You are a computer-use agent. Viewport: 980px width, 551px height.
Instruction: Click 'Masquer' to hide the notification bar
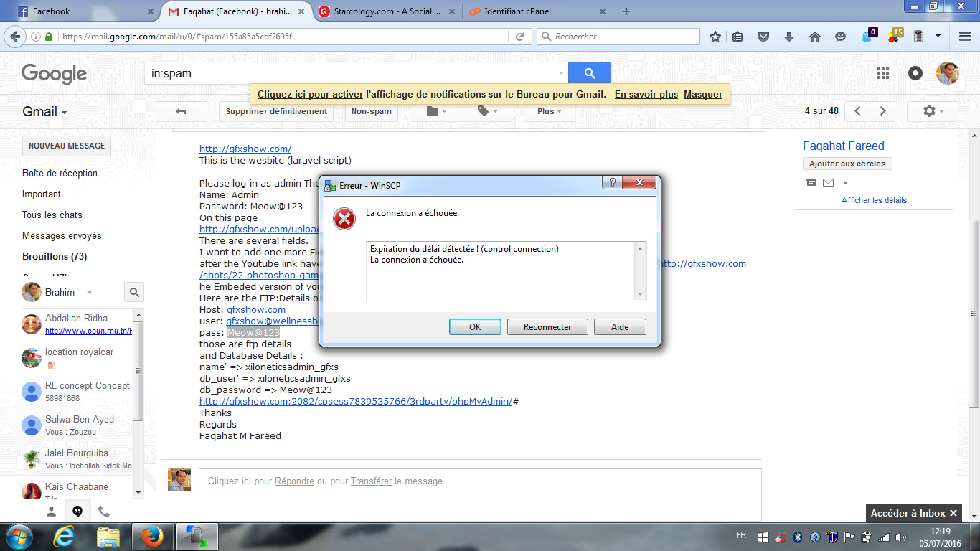(x=703, y=94)
